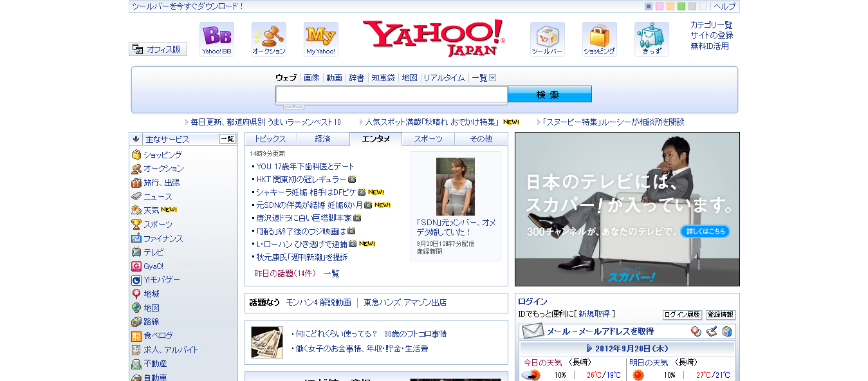Open the My Yahoo! icon
The width and height of the screenshot is (868, 381).
tap(321, 39)
